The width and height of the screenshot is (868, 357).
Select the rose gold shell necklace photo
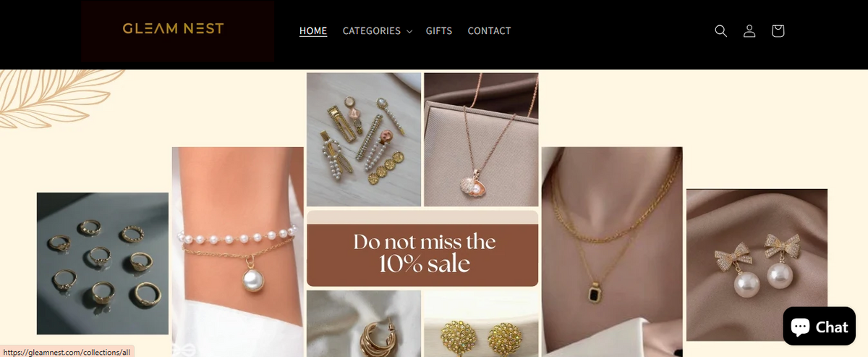(x=481, y=140)
